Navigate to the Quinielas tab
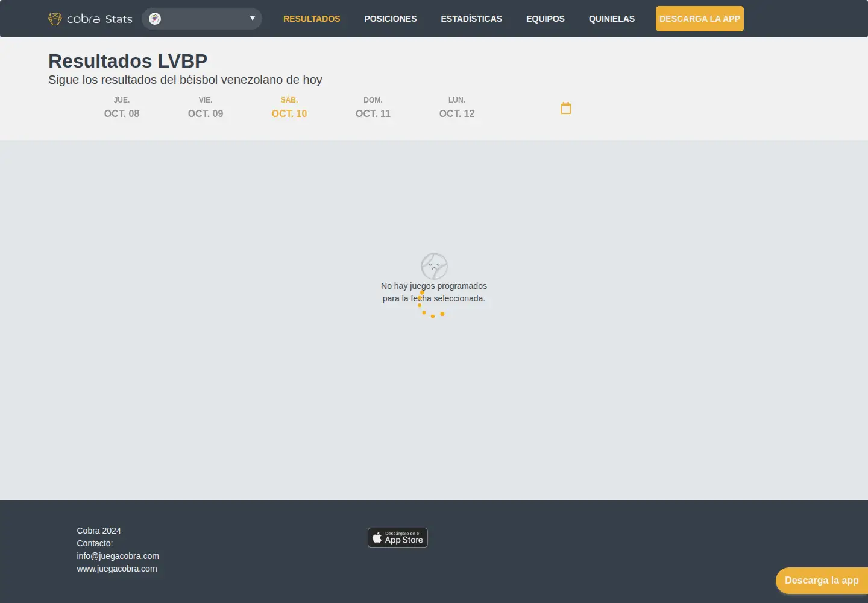Viewport: 868px width, 603px height. [612, 19]
